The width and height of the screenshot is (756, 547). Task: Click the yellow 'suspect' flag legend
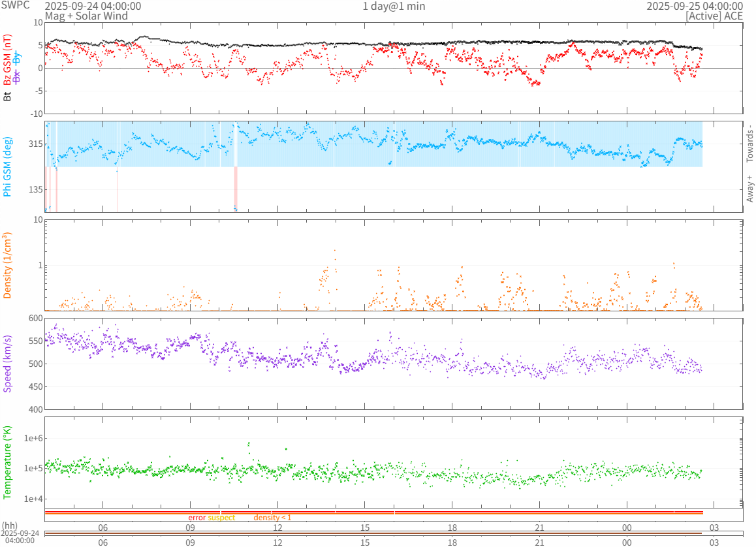(x=221, y=518)
